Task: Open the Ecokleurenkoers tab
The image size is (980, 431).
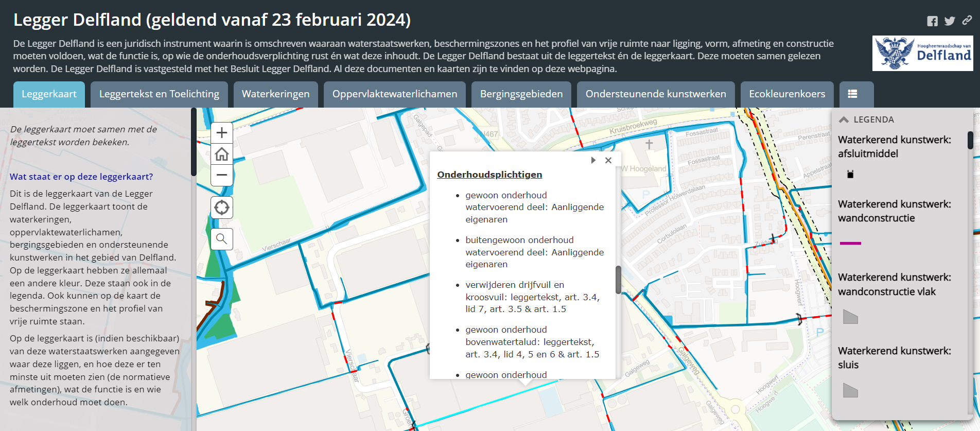Action: tap(787, 94)
